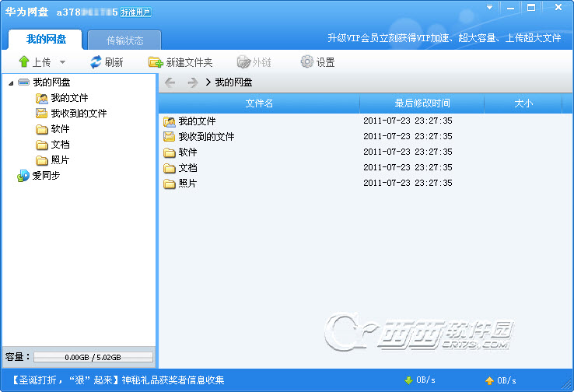Click the 设置 settings label

point(325,62)
